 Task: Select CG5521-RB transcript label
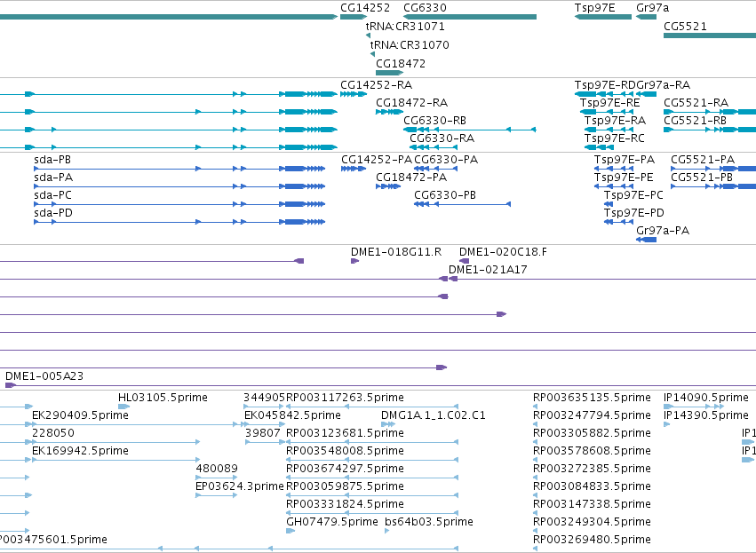click(696, 121)
